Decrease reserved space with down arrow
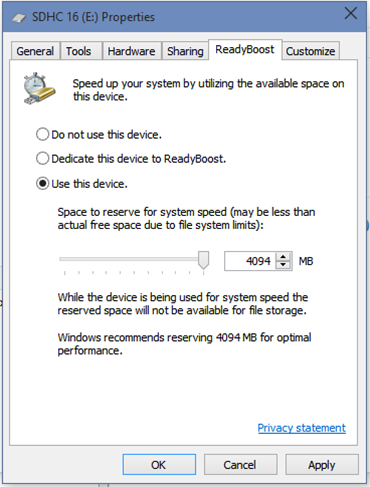 pyautogui.click(x=283, y=265)
